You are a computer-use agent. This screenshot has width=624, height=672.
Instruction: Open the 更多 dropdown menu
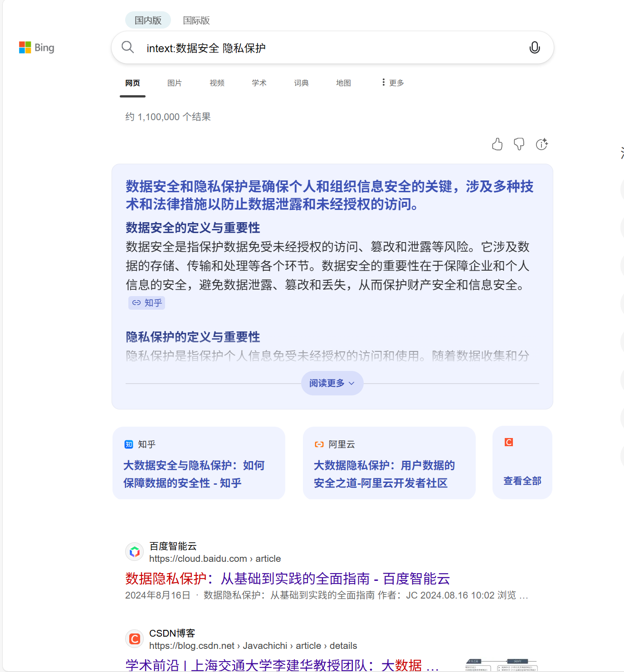tap(392, 83)
